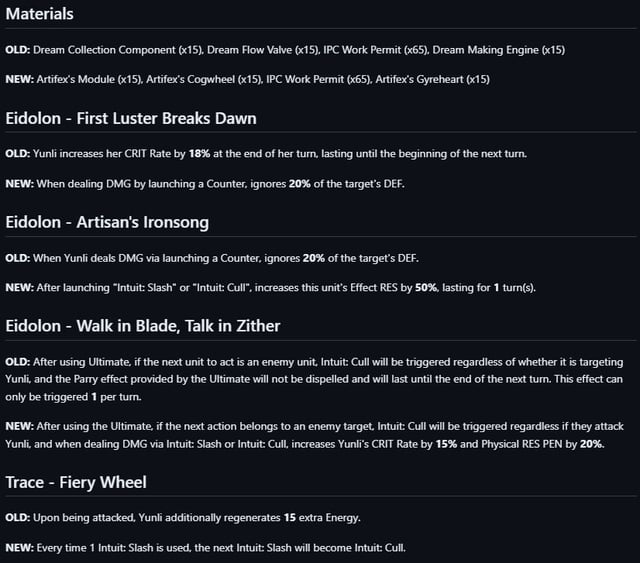
Task: Click the text 'Dream Making Engine (x15)'
Action: 499,50
